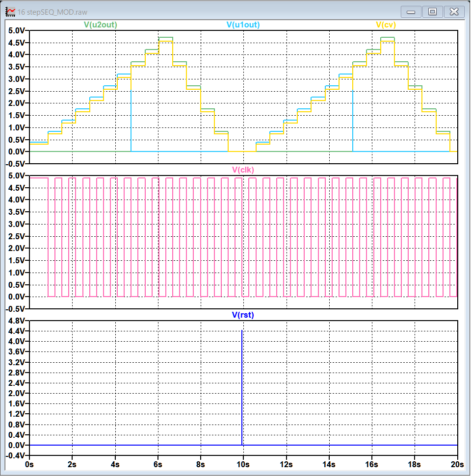Click the 0s time axis label
Viewport: 471px width, 476px height.
[29, 464]
